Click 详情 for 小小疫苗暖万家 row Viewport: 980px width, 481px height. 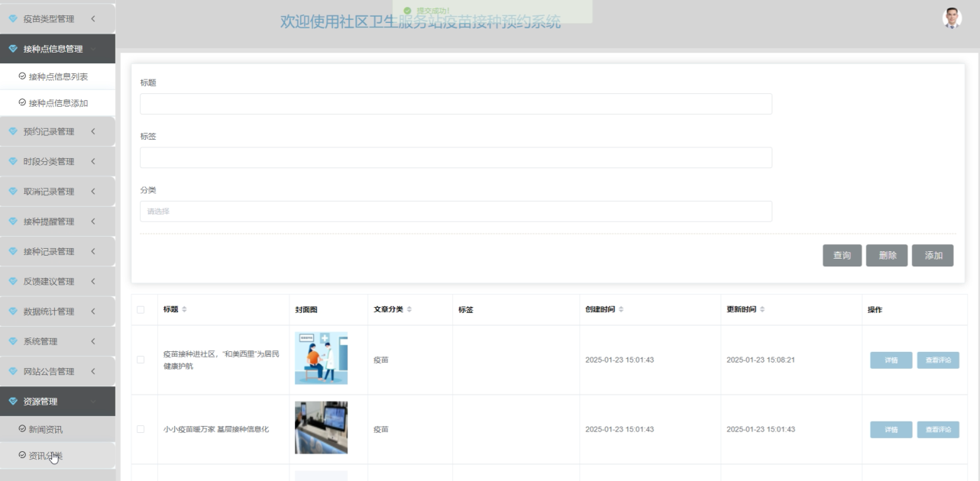tap(891, 430)
